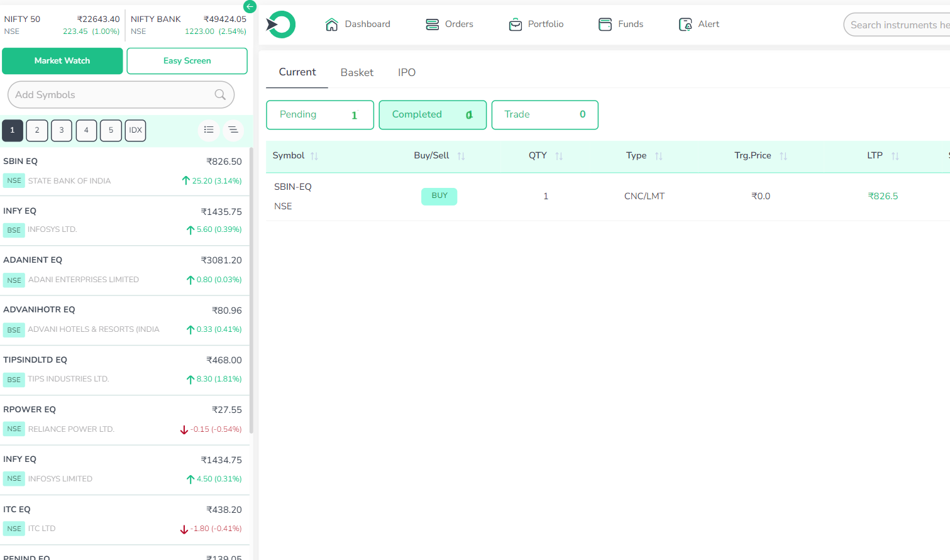Open the IDX watchlist
The height and width of the screenshot is (560, 950).
[x=135, y=130]
